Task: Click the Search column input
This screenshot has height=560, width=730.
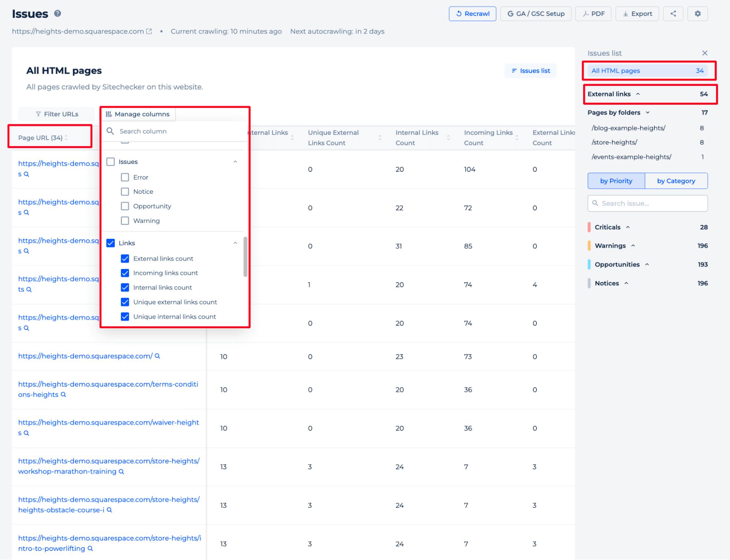Action: click(x=174, y=131)
